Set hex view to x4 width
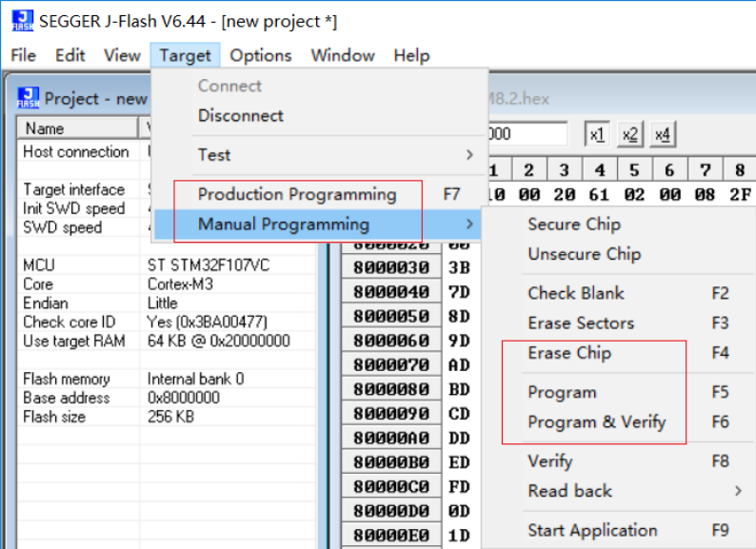Image resolution: width=756 pixels, height=549 pixels. 663,134
